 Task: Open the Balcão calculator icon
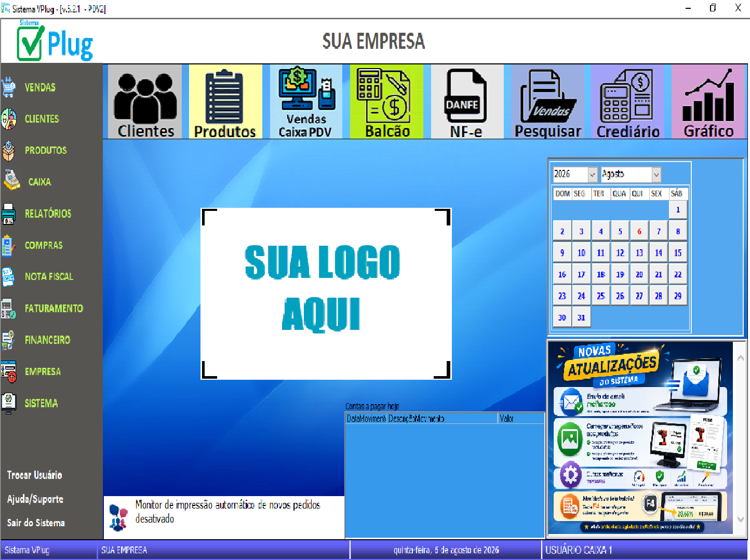[386, 102]
